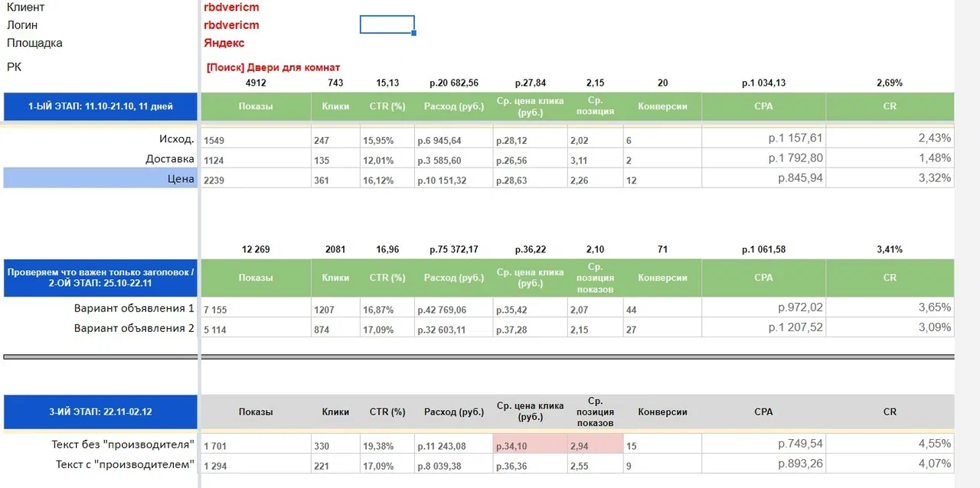This screenshot has height=488, width=980.
Task: Click the '3-ИЙ ЭТАП: 22.11-02.12' header
Action: point(100,412)
